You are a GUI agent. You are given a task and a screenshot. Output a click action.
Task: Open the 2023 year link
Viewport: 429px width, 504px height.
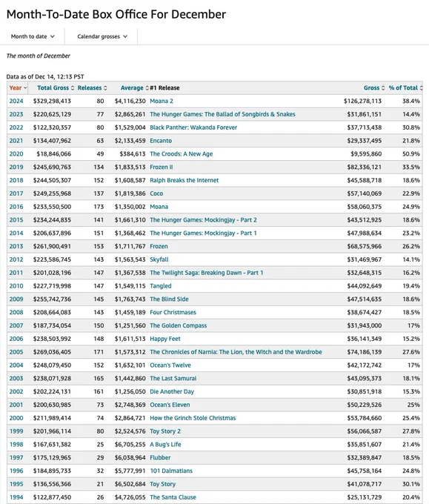tap(16, 114)
